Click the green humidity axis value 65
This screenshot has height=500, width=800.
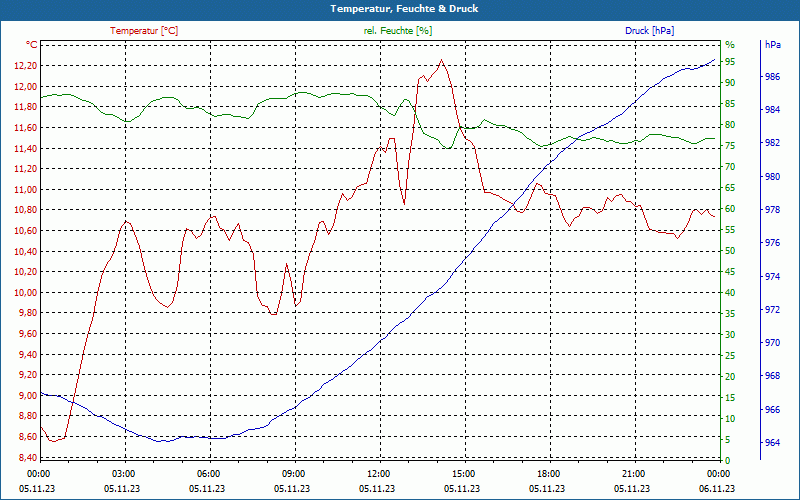tap(730, 188)
